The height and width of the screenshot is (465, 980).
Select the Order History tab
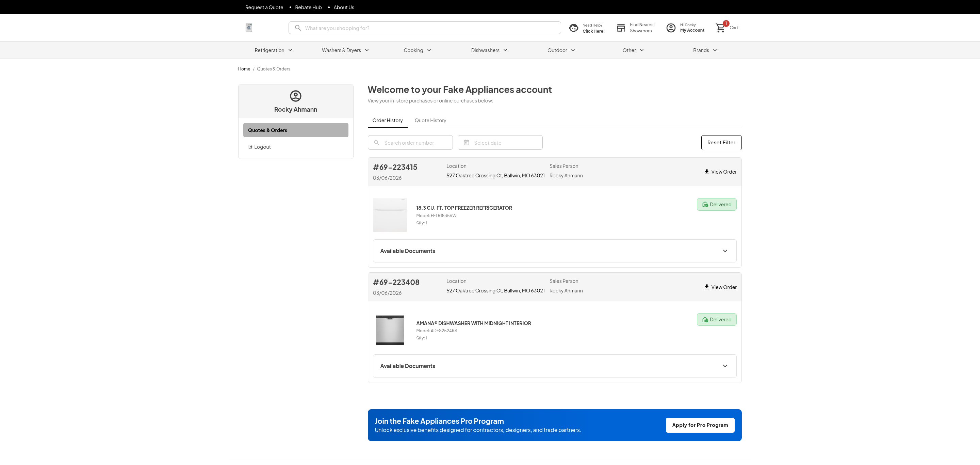387,120
